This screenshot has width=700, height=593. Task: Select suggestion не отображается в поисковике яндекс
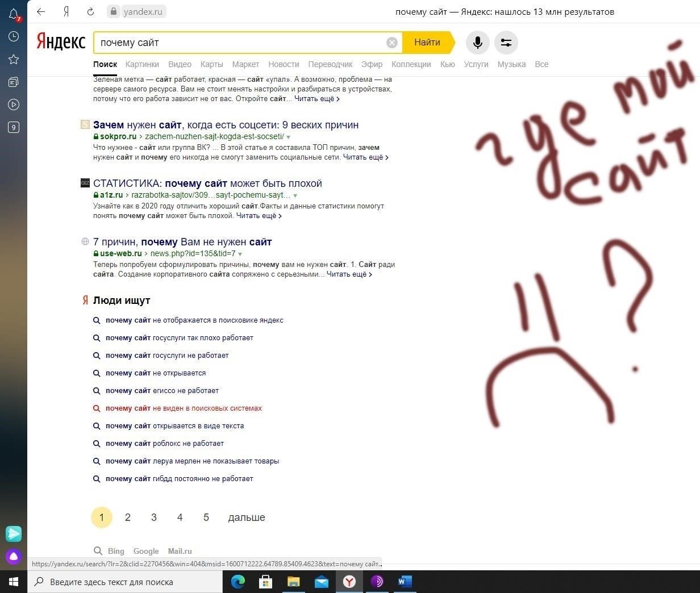[194, 320]
